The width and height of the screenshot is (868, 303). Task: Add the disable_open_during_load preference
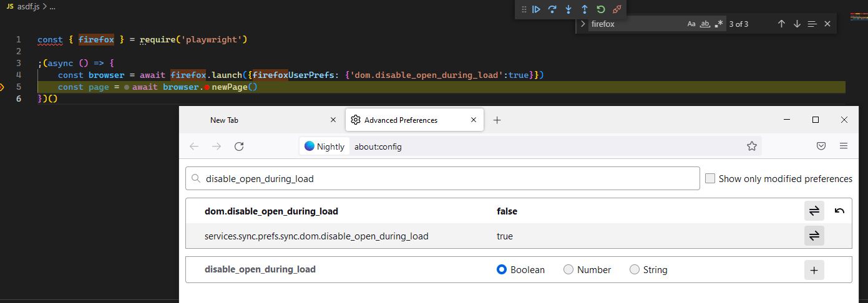pyautogui.click(x=814, y=270)
